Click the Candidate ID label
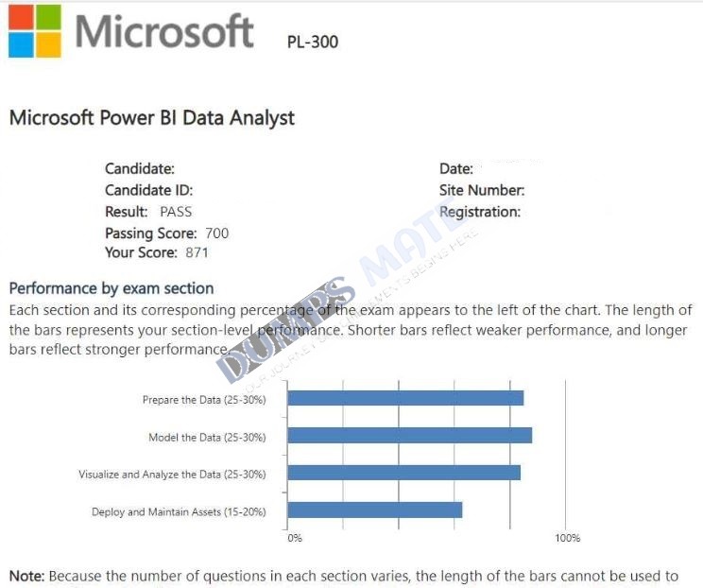Viewport: 703px width, 588px height. [x=149, y=190]
